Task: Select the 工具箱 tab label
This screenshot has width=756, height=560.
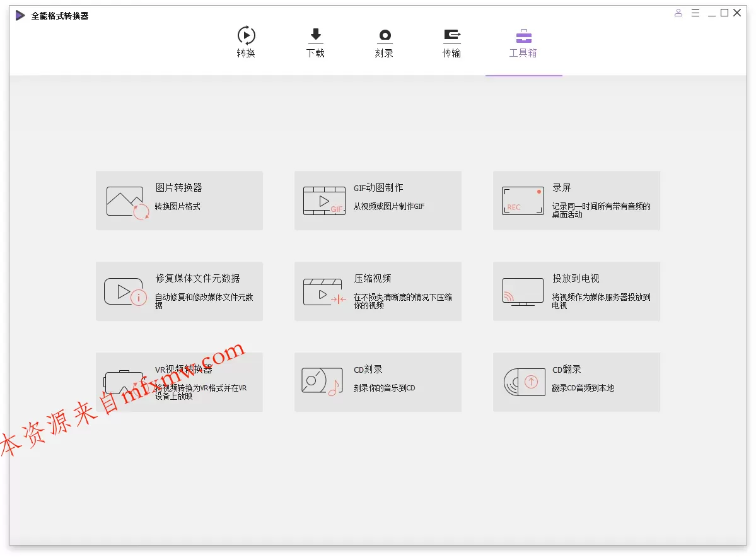Action: point(523,53)
